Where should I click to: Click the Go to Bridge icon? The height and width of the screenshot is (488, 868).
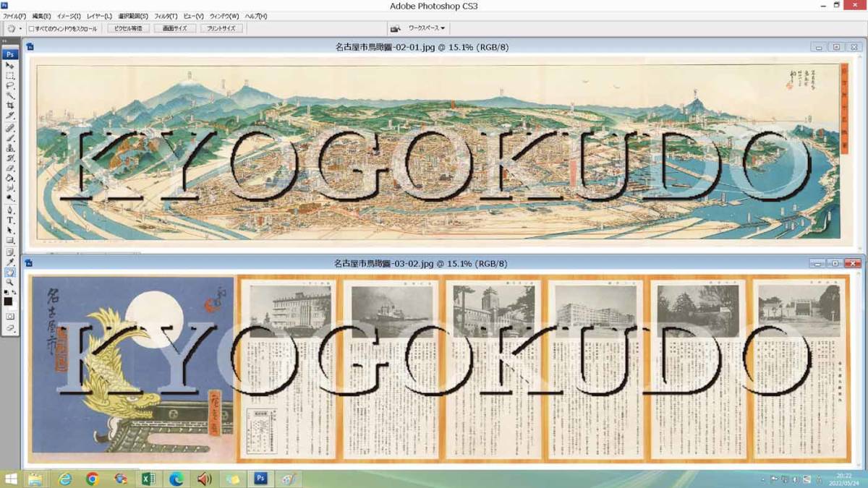(x=396, y=29)
